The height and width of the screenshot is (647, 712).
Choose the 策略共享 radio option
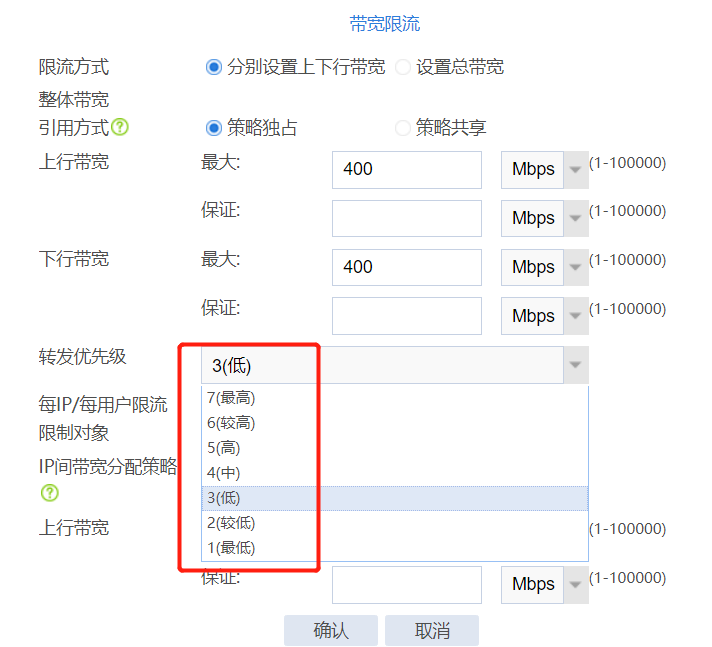[403, 128]
